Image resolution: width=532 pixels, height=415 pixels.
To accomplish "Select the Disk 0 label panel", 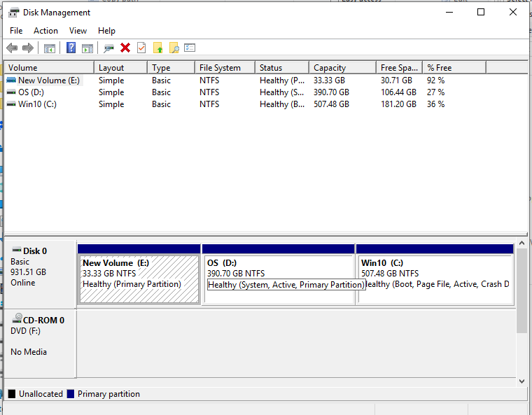I will pyautogui.click(x=40, y=274).
